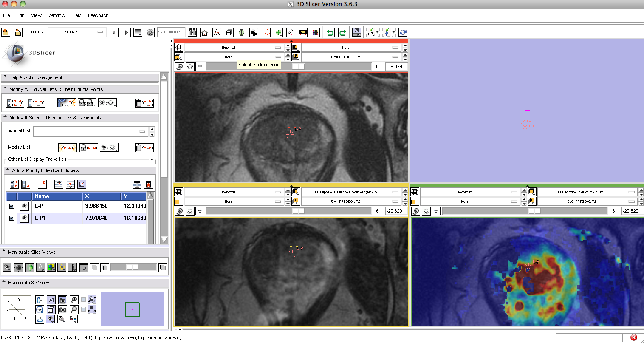Image resolution: width=644 pixels, height=343 pixels.
Task: Uncheck the L-P fiducial checkbox
Action: coord(12,206)
